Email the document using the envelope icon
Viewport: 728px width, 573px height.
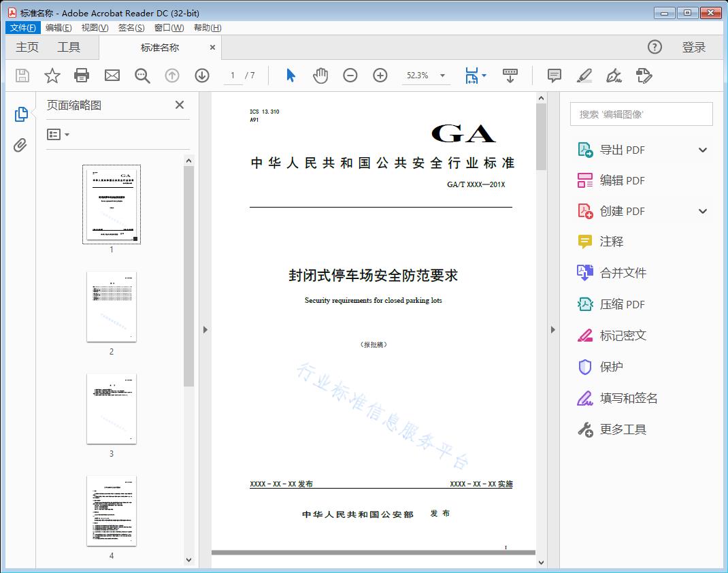pos(112,76)
